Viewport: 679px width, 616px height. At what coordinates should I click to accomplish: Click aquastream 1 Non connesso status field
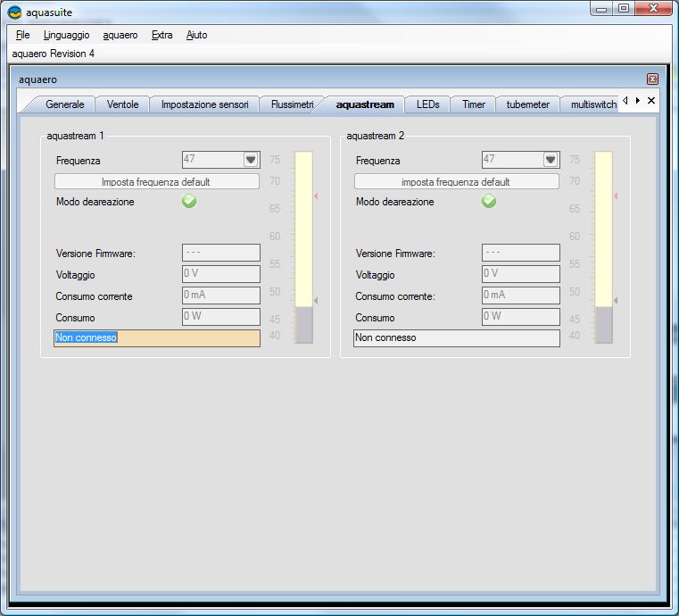[157, 338]
